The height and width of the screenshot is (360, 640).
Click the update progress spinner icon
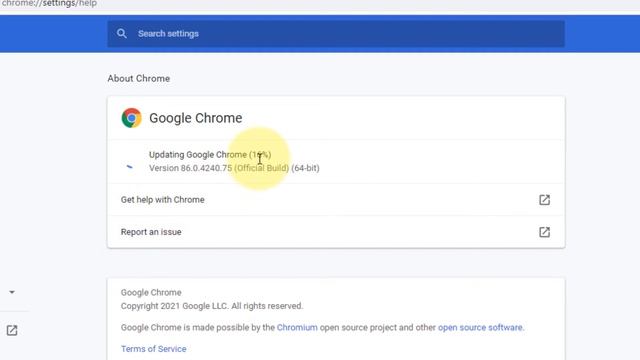pyautogui.click(x=129, y=166)
